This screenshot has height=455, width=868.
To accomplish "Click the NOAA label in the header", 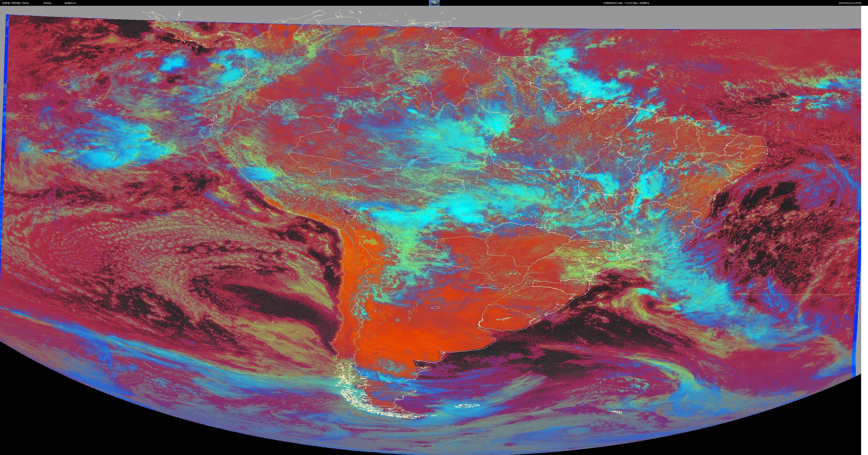I will (x=47, y=3).
